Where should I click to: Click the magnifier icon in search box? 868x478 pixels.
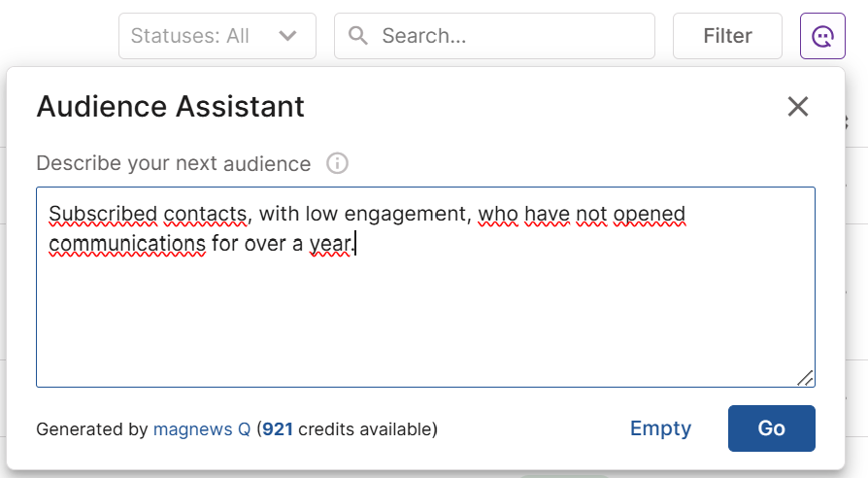358,36
